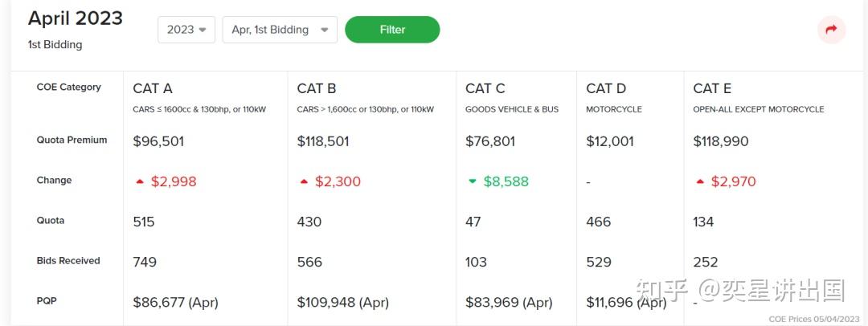
Task: Click the April 2023 heading
Action: [x=76, y=18]
